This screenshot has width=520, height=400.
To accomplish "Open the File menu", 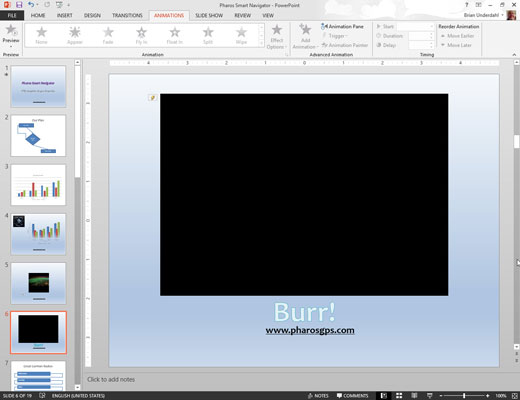I will click(12, 15).
